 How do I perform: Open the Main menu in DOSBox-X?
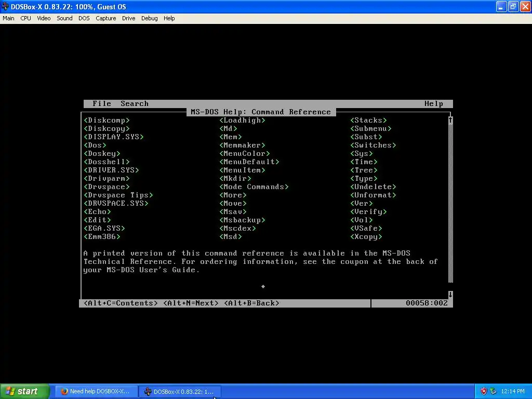pyautogui.click(x=8, y=18)
